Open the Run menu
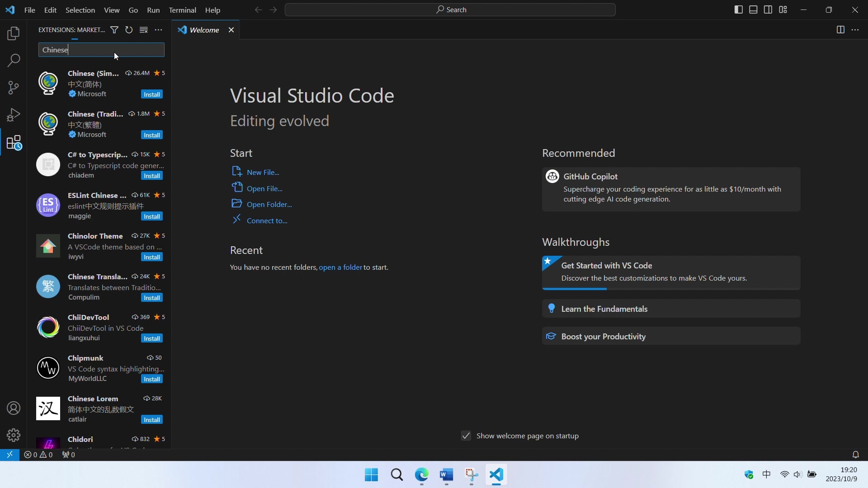The image size is (868, 488). click(x=153, y=10)
